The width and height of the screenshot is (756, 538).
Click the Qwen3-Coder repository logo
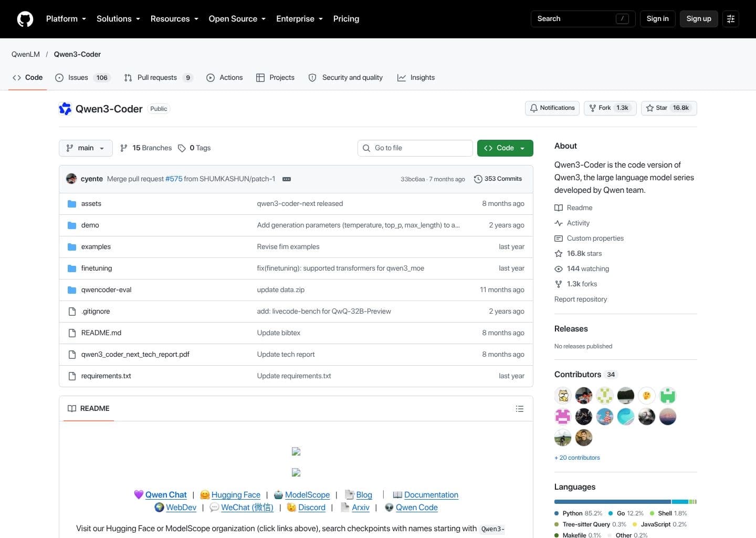pos(65,109)
